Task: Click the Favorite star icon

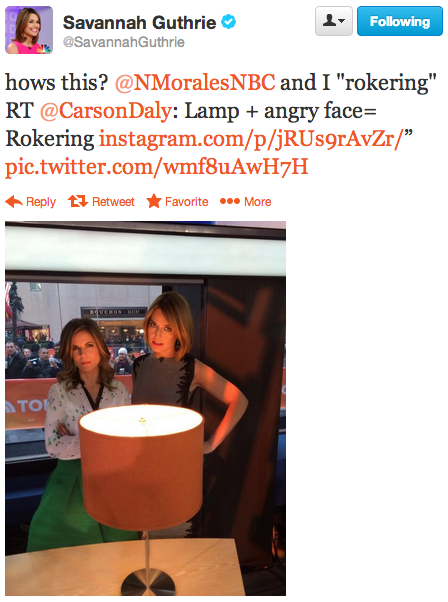Action: [x=154, y=201]
